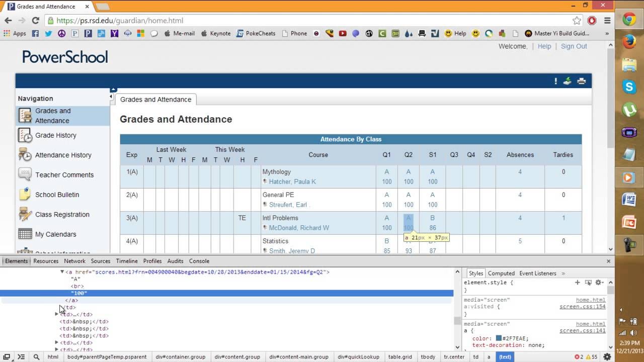
Task: Open teacher link McDonald, Richard W
Action: 299,228
